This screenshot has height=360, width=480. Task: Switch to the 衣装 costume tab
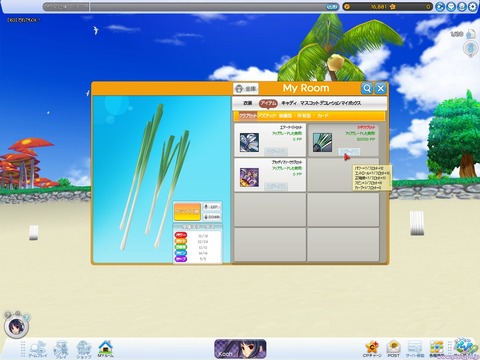[247, 103]
